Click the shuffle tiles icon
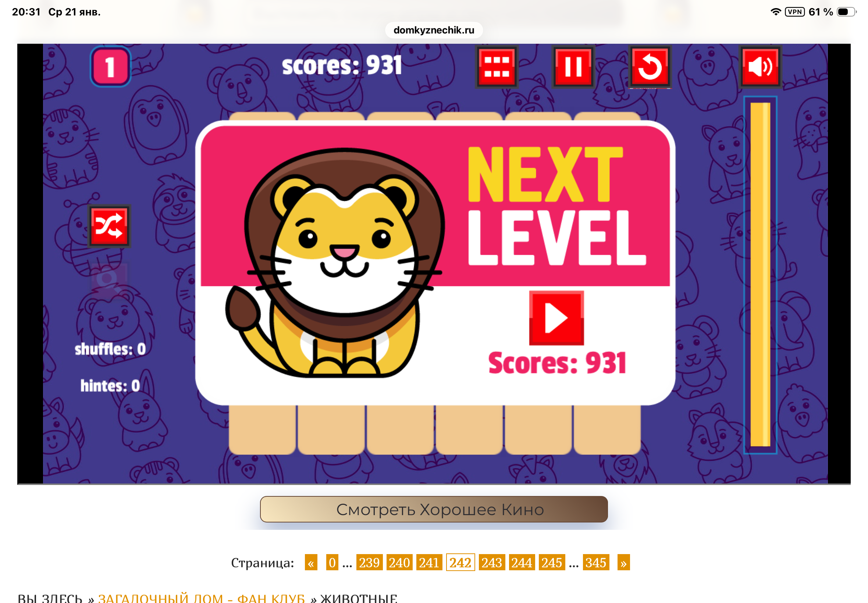This screenshot has width=868, height=603. pyautogui.click(x=109, y=226)
